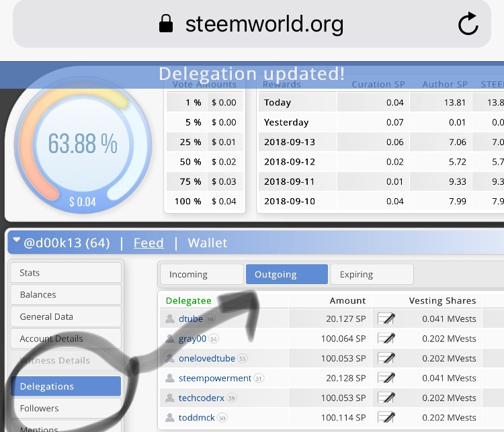Image resolution: width=504 pixels, height=432 pixels.
Task: Click the onelovedtube reputation badge 55
Action: click(243, 359)
